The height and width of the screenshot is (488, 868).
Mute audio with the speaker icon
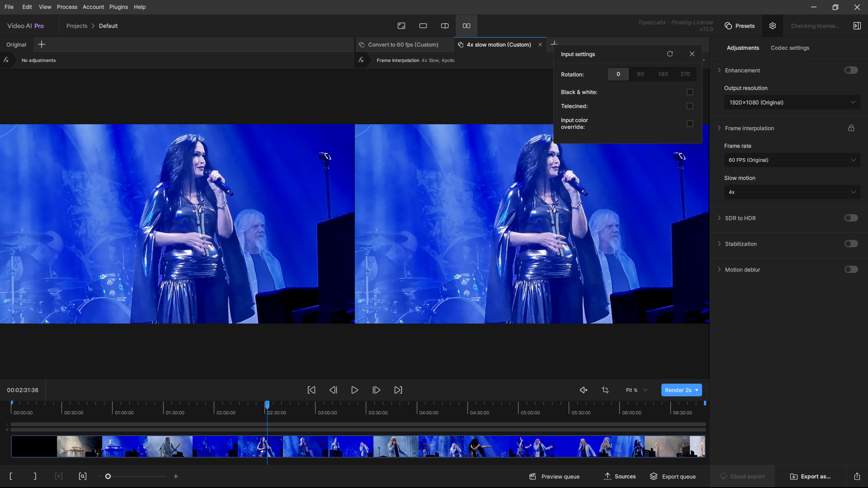point(584,390)
